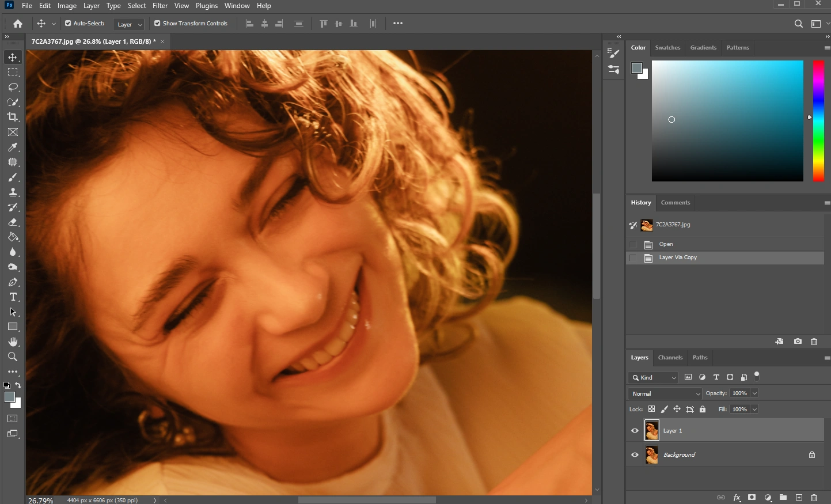Click the Home icon in options bar
831x504 pixels.
[18, 24]
